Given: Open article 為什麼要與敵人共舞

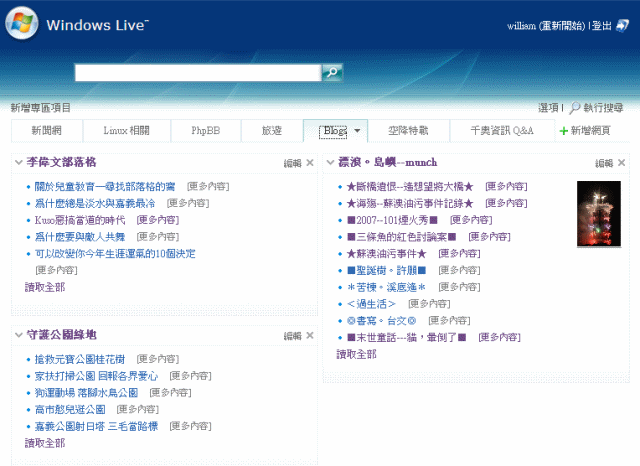Looking at the screenshot, I should point(80,237).
